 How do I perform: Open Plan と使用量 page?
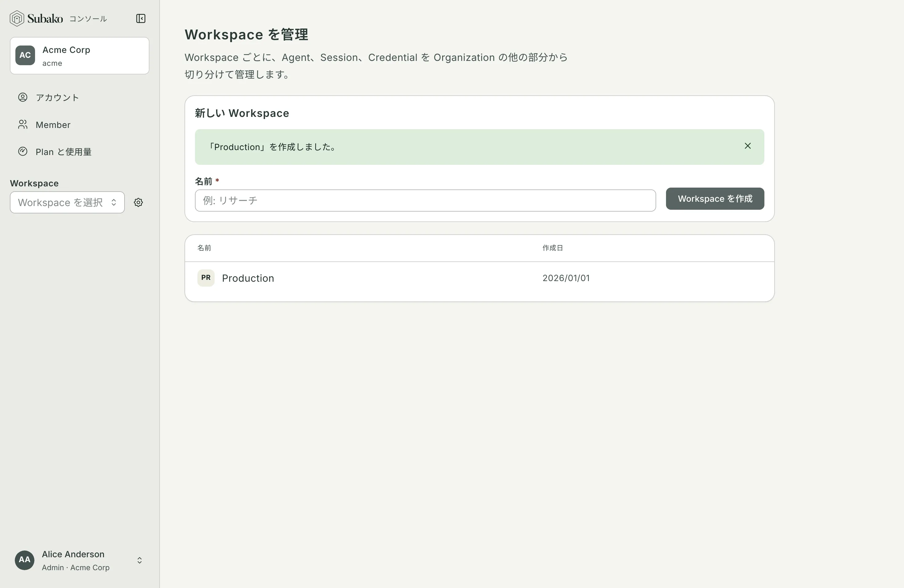pyautogui.click(x=79, y=152)
